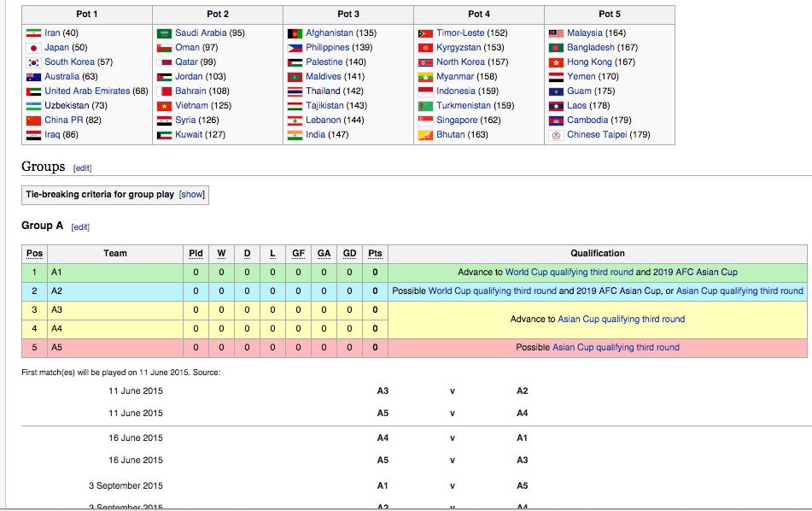Click the Afghanistan flag icon in Pot 3

pos(295,33)
